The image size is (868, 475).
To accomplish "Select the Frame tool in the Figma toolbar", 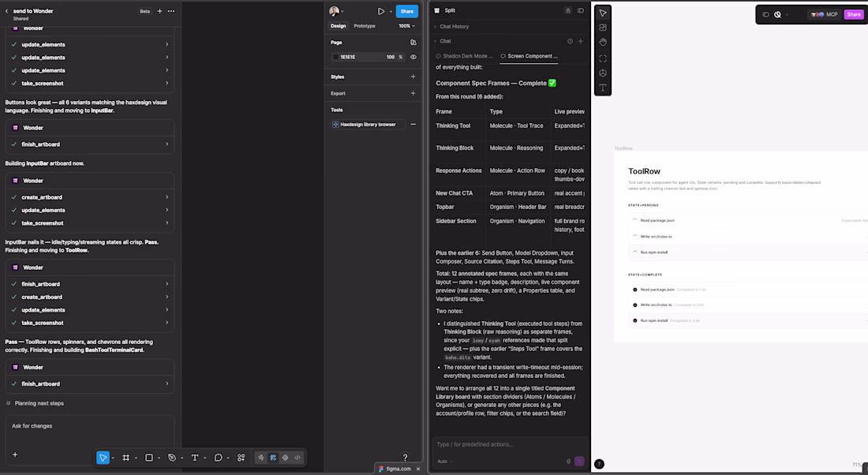I will pyautogui.click(x=125, y=458).
